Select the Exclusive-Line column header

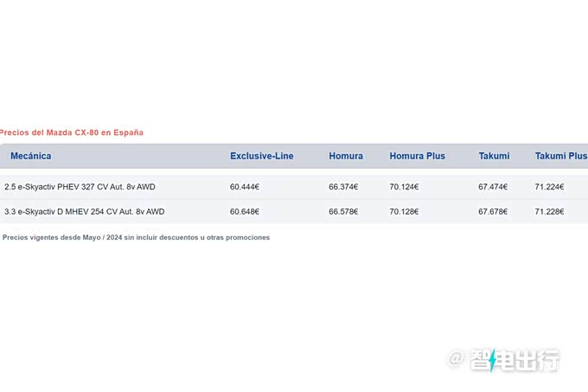(x=262, y=156)
